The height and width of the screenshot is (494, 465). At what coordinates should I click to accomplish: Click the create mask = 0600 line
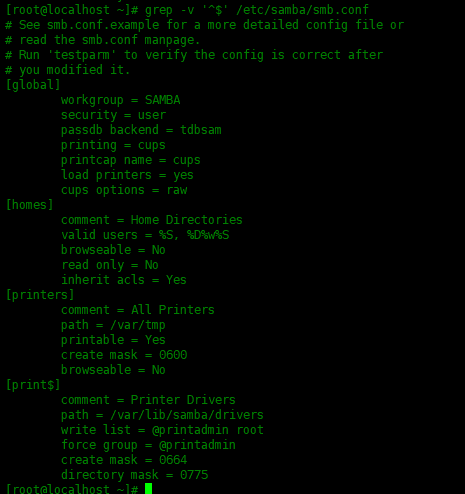point(124,355)
